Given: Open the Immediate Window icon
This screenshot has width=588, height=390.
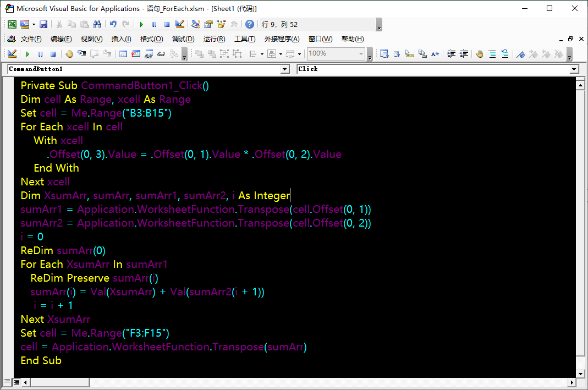Looking at the screenshot, I should point(136,53).
